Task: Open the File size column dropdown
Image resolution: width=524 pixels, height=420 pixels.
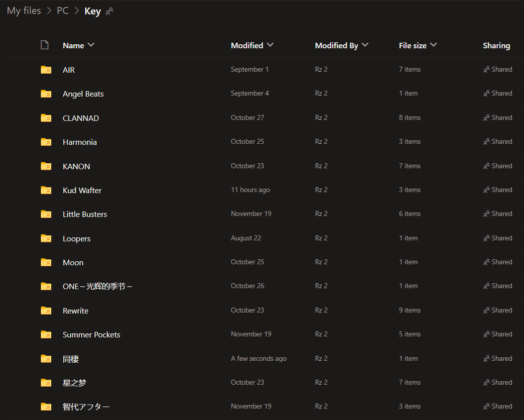Action: pyautogui.click(x=433, y=45)
